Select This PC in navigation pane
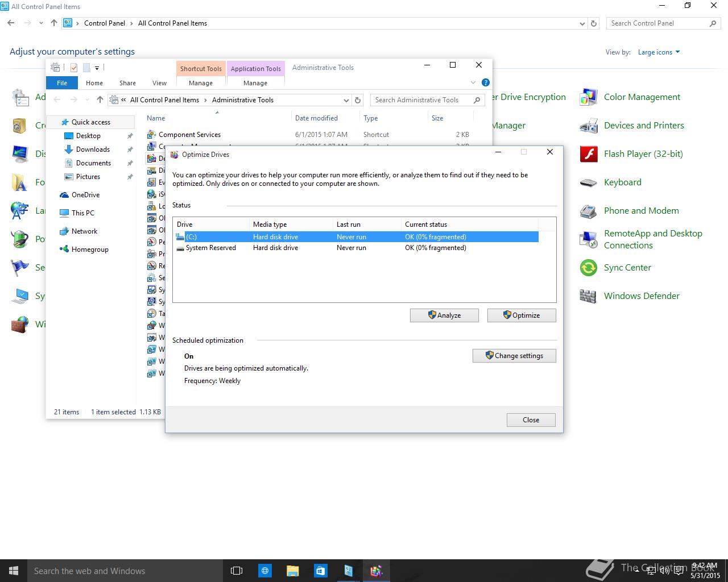The width and height of the screenshot is (728, 582). click(x=83, y=213)
